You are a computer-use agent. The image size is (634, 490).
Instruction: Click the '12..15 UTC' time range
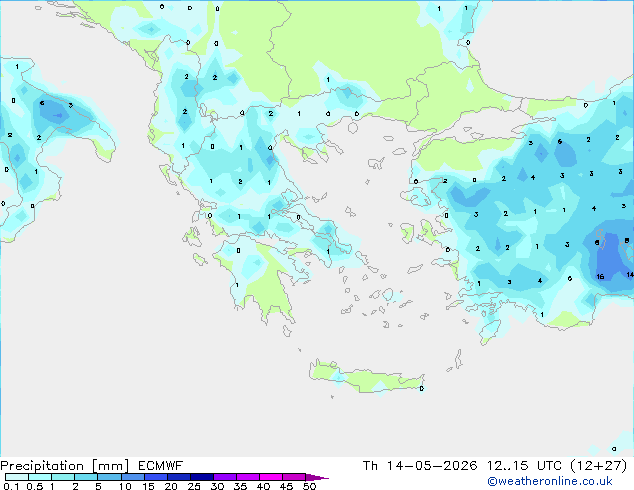(524, 466)
